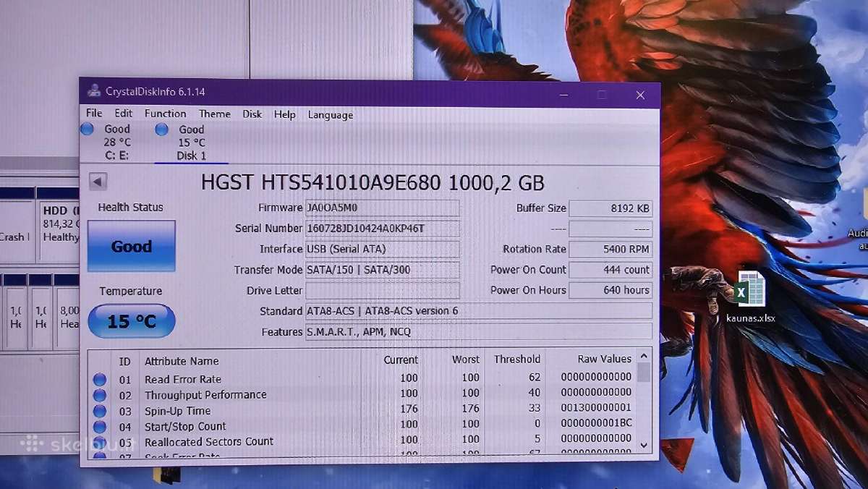
Task: Minimize the CrystalDiskInfo window
Action: [x=563, y=95]
